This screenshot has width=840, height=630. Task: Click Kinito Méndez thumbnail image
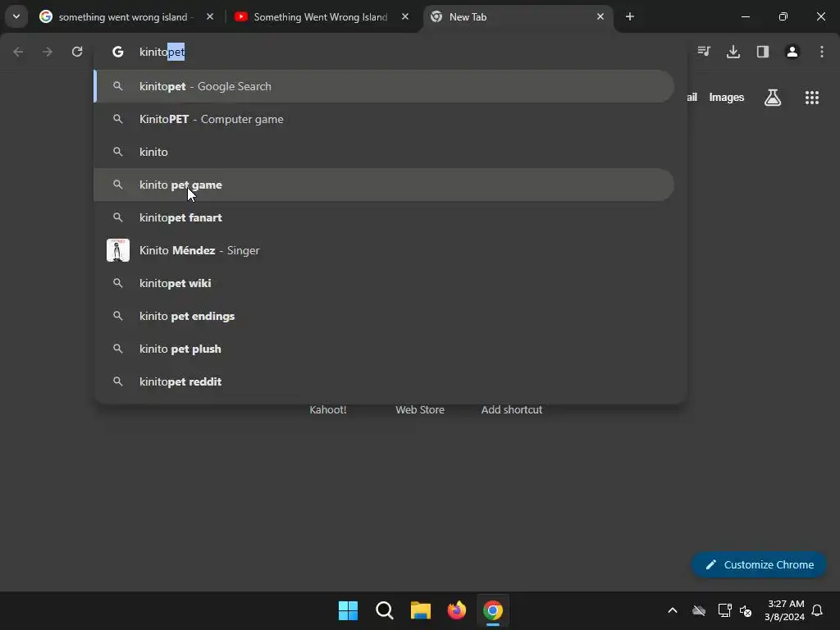[x=118, y=250]
